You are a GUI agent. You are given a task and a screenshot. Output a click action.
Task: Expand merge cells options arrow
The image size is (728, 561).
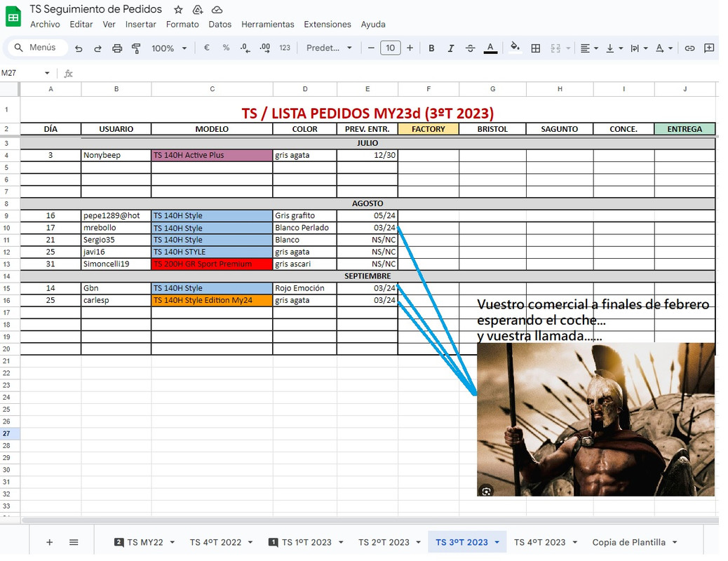(568, 48)
